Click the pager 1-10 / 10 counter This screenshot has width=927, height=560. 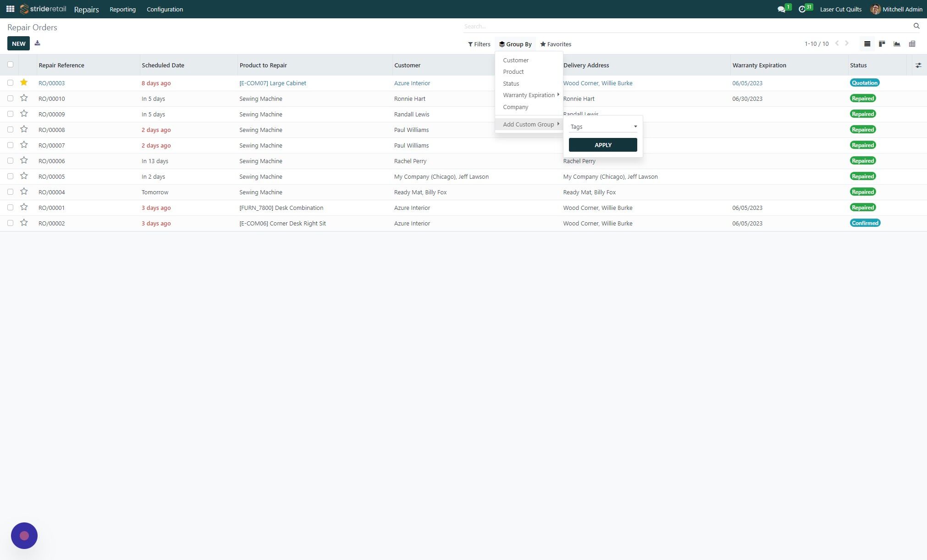click(x=817, y=44)
